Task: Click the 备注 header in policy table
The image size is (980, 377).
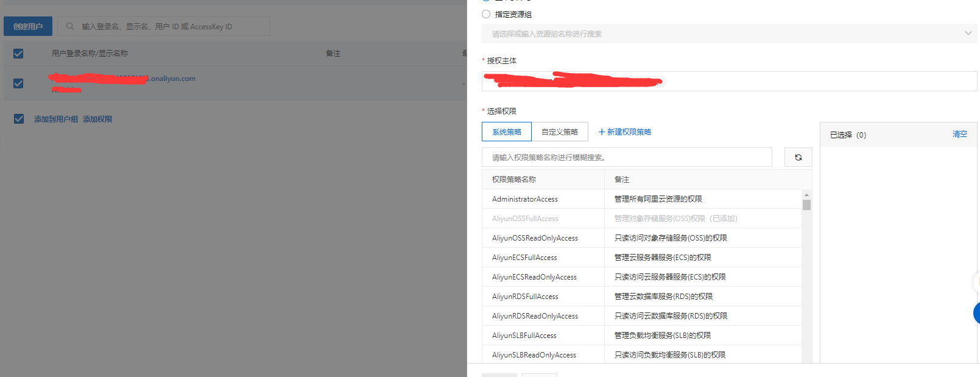Action: click(x=622, y=180)
